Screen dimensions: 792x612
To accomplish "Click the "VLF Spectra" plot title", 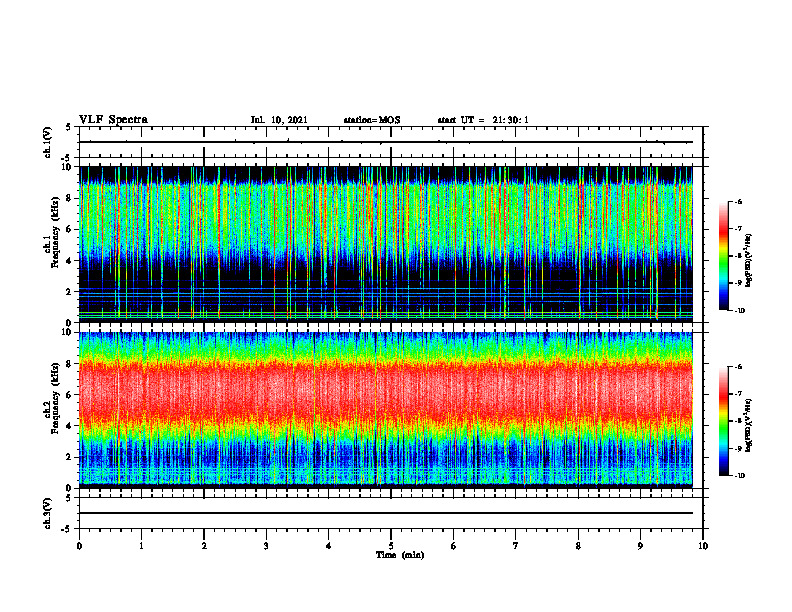I will (113, 120).
